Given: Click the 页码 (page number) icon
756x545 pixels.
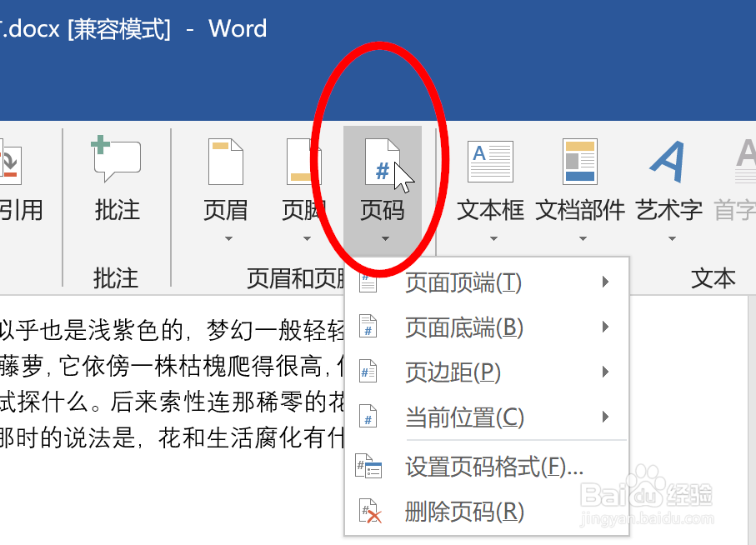Looking at the screenshot, I should click(x=383, y=162).
